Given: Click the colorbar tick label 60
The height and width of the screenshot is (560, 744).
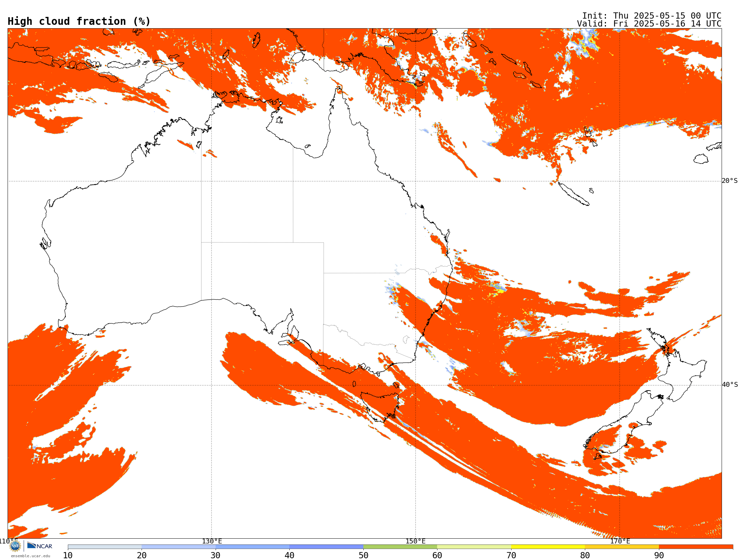Looking at the screenshot, I should click(x=437, y=556).
